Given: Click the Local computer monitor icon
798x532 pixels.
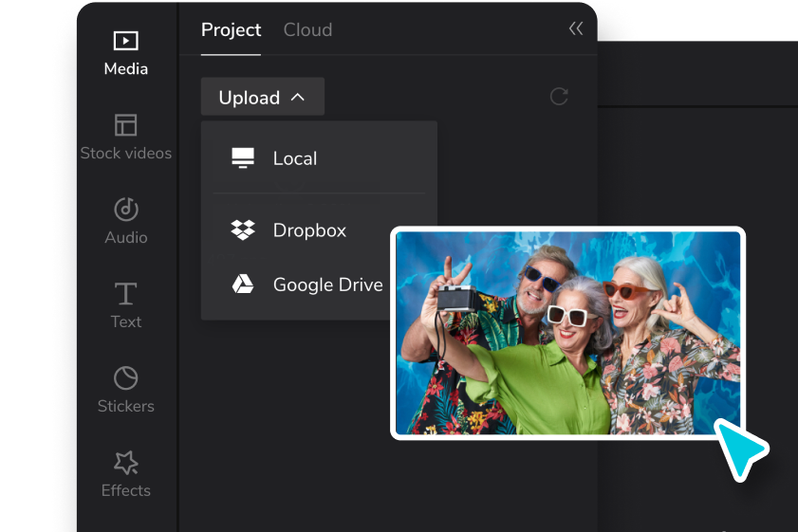Looking at the screenshot, I should pyautogui.click(x=243, y=158).
